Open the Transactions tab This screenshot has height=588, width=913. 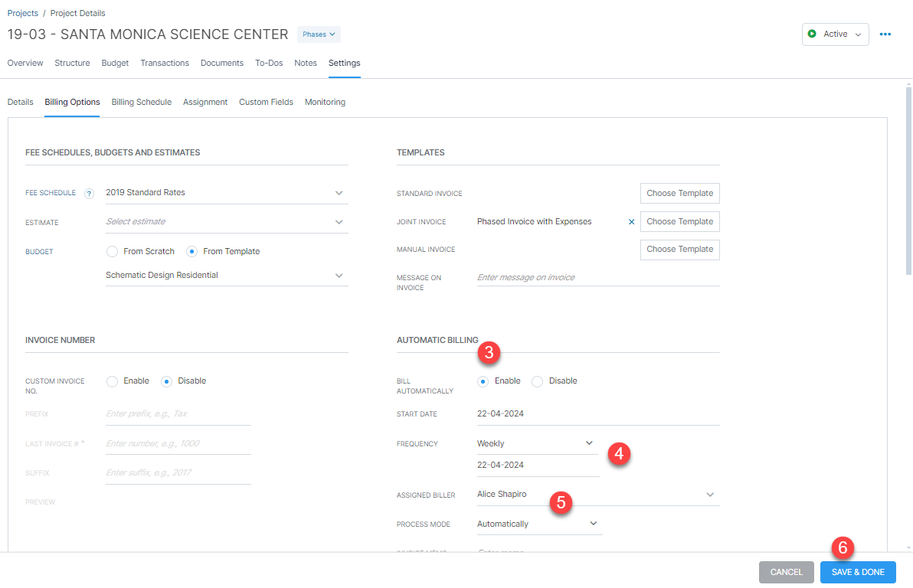165,63
